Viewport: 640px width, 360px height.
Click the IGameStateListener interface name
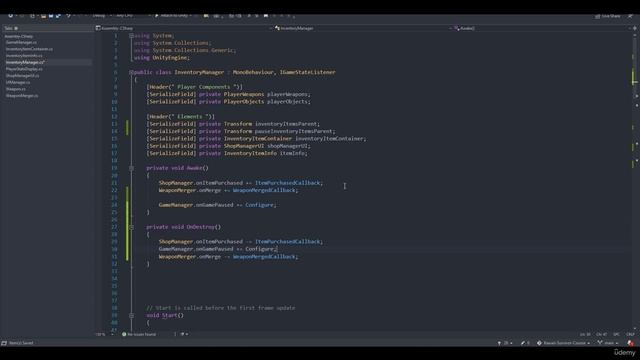click(307, 72)
